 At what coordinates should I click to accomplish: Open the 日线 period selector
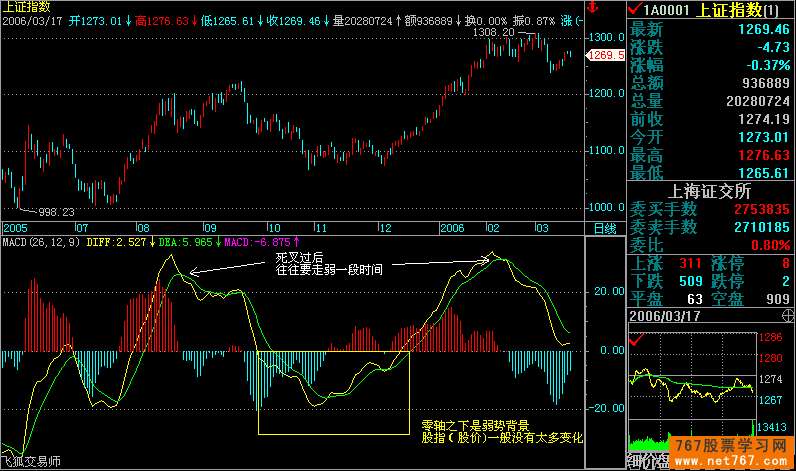tap(605, 228)
